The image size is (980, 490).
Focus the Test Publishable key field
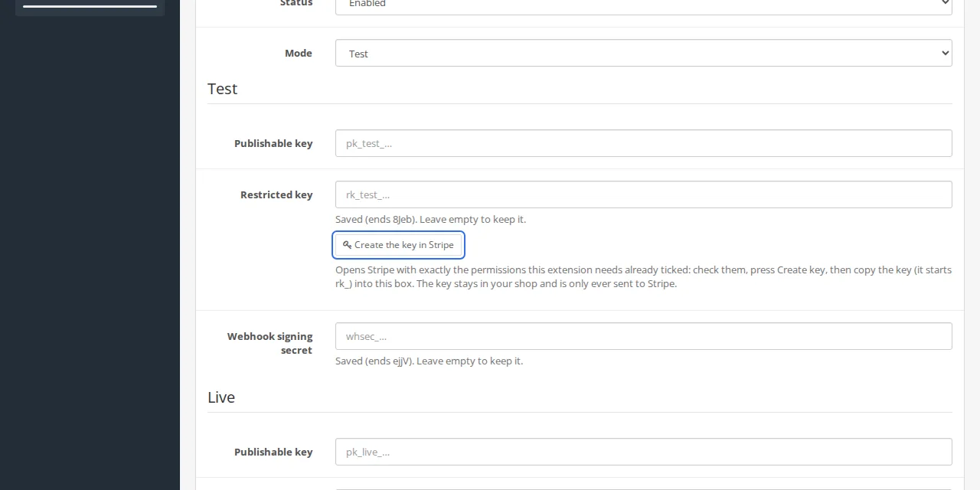[643, 143]
